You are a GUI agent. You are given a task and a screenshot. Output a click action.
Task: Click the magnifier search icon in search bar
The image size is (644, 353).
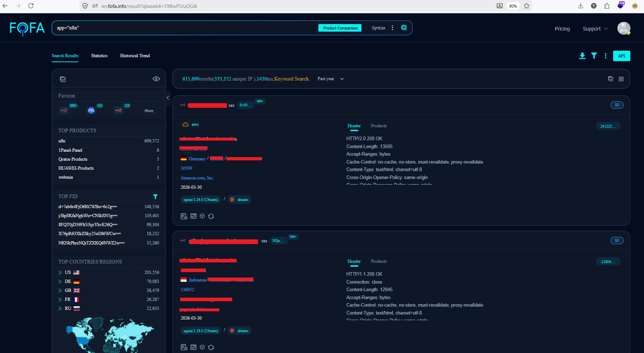[x=404, y=28]
